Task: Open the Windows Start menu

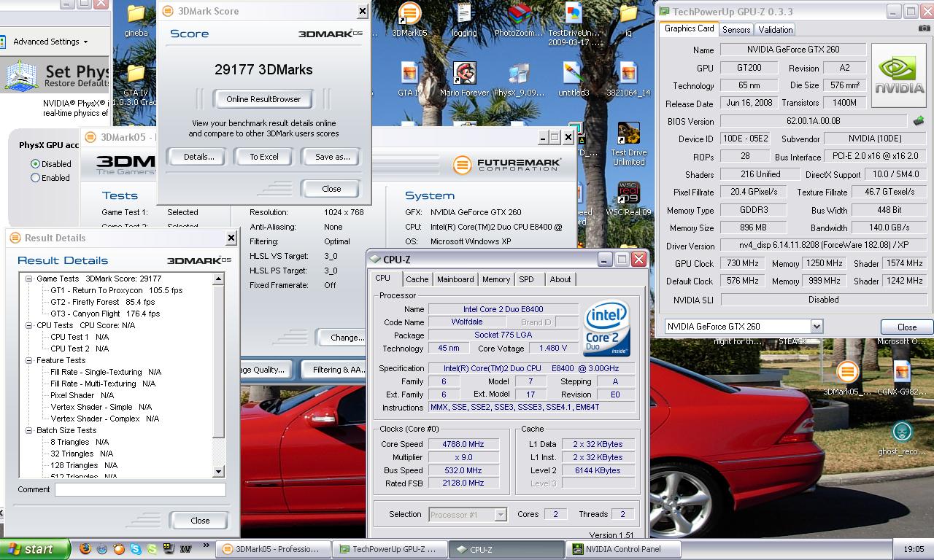Action: [35, 549]
